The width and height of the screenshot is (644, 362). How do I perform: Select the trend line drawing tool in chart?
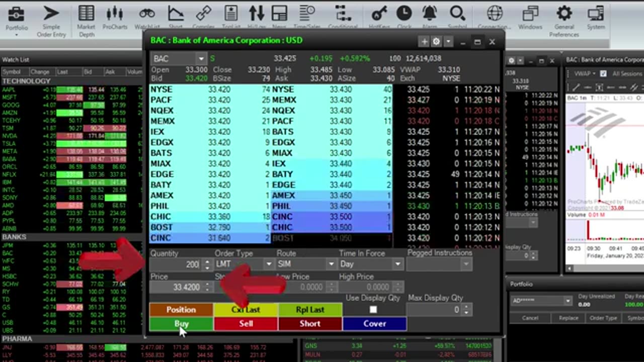tap(576, 87)
